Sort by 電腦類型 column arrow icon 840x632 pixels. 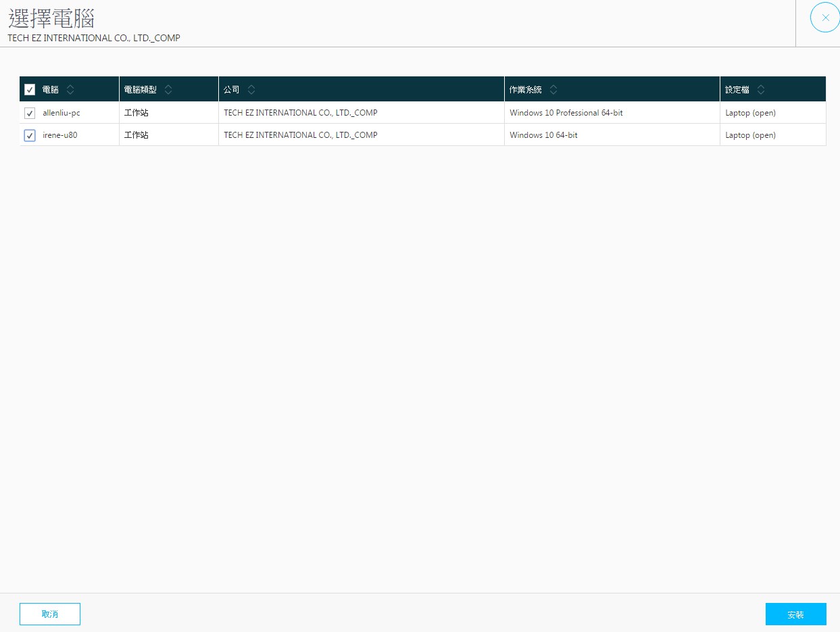(168, 89)
